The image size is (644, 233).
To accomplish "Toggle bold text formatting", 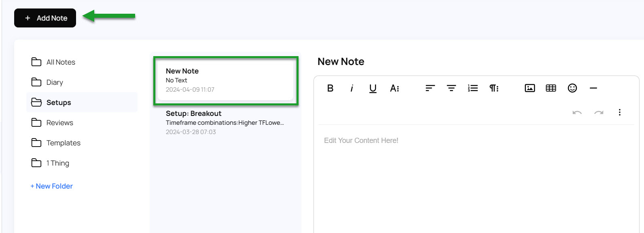I will (330, 88).
